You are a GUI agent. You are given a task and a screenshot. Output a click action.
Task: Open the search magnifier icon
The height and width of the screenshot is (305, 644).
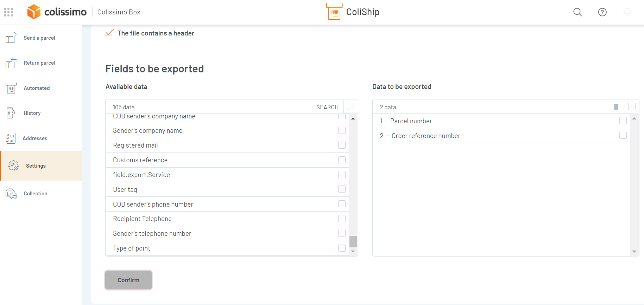577,12
